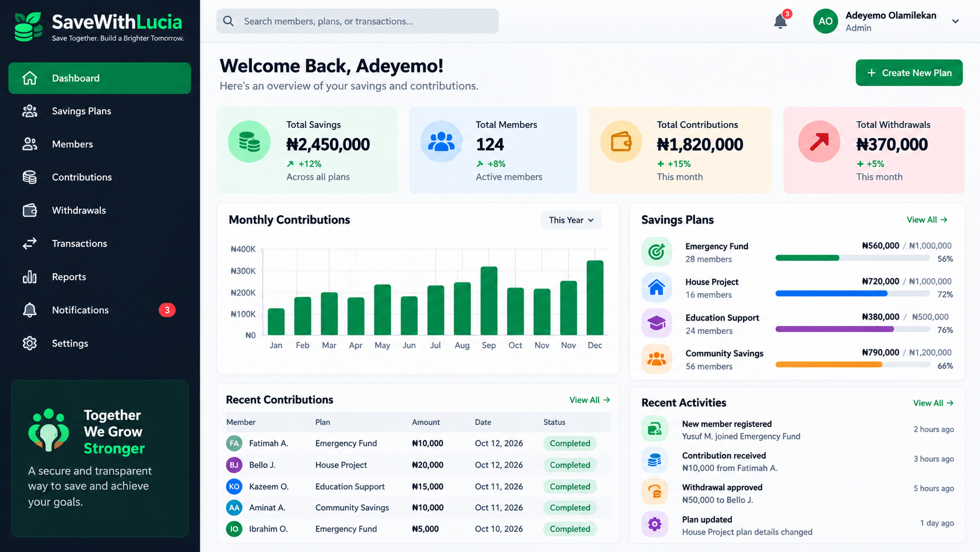Click Fatimah A.'s FA avatar
980x552 pixels.
click(x=234, y=443)
